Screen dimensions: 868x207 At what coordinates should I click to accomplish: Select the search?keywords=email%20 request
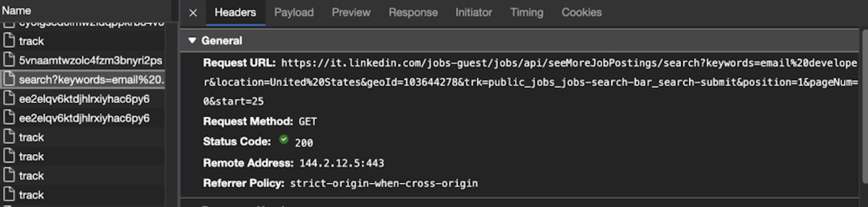coord(83,80)
